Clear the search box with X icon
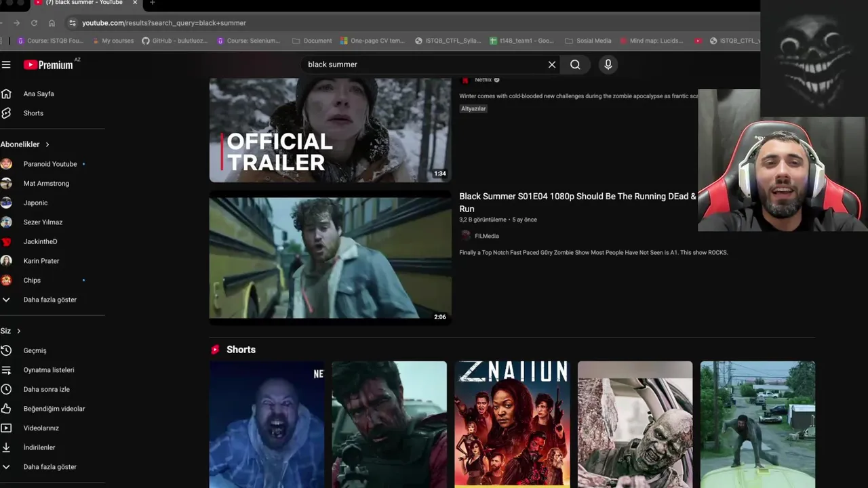Screen dimensions: 868x488 point(552,64)
